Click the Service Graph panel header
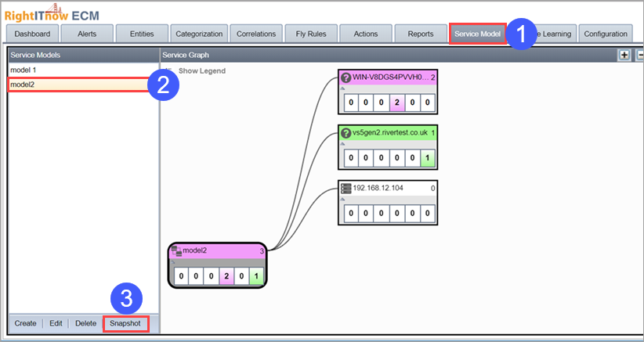This screenshot has height=342, width=644. coord(401,55)
